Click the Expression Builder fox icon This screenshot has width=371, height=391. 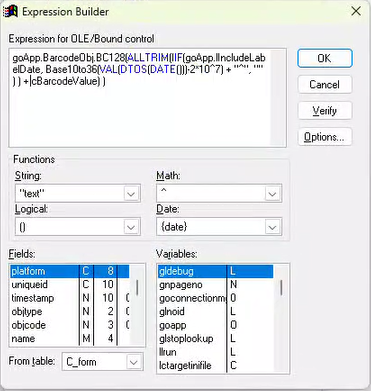tap(10, 12)
